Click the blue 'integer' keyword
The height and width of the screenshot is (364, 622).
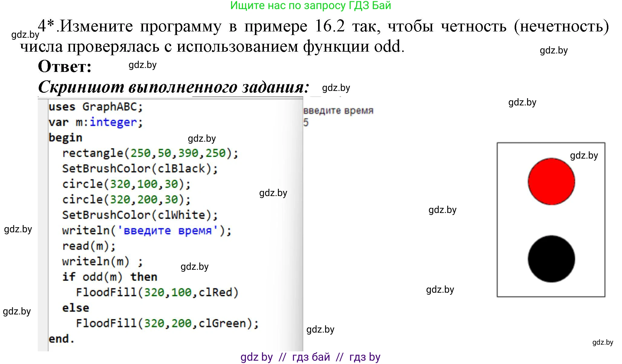click(x=113, y=122)
